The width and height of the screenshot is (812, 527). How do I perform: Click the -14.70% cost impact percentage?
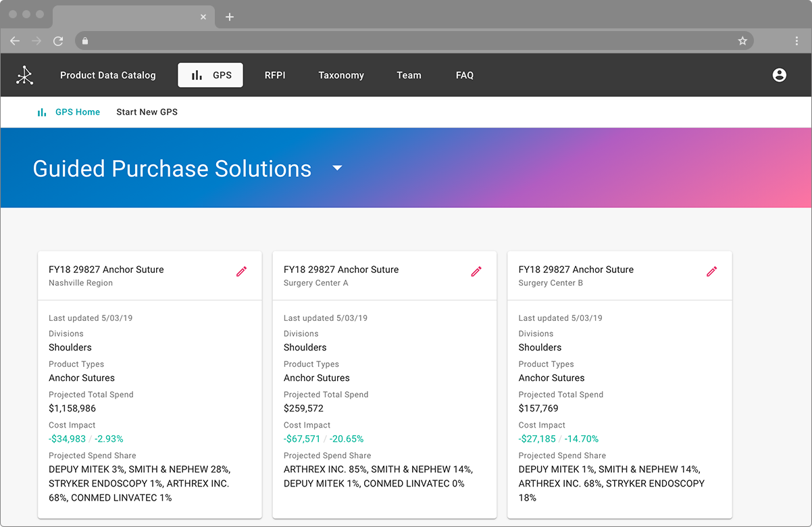pyautogui.click(x=582, y=438)
